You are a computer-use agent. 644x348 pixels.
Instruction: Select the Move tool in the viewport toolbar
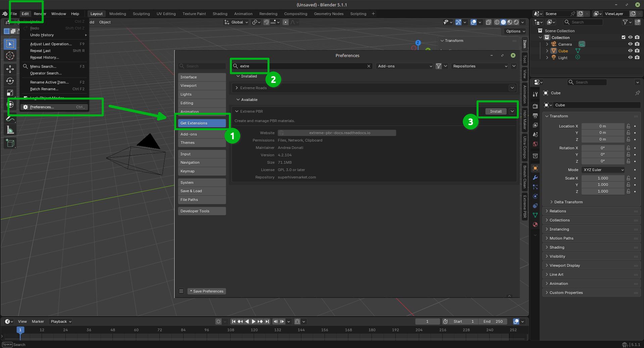click(10, 69)
